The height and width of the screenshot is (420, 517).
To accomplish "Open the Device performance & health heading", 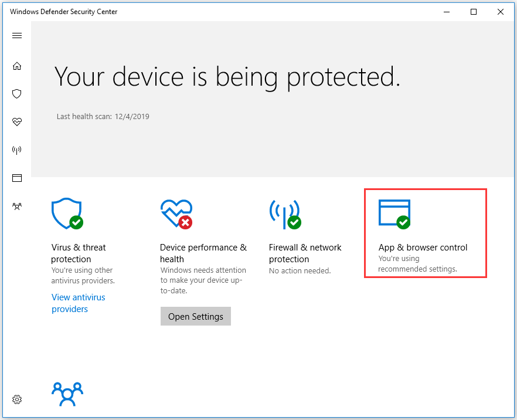I will point(203,253).
